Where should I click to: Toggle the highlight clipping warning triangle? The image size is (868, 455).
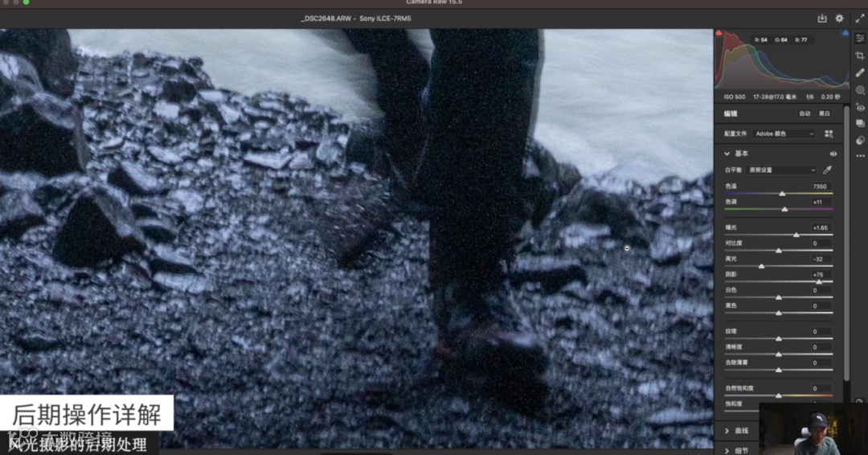845,33
